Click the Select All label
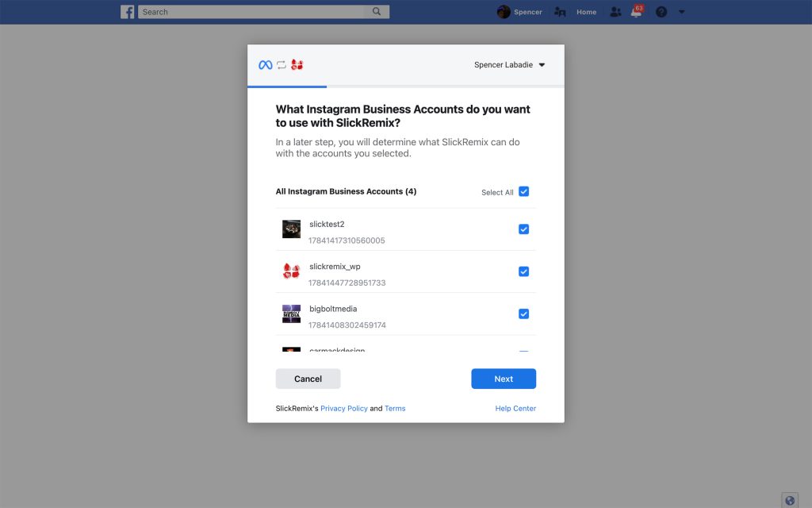 click(x=497, y=192)
